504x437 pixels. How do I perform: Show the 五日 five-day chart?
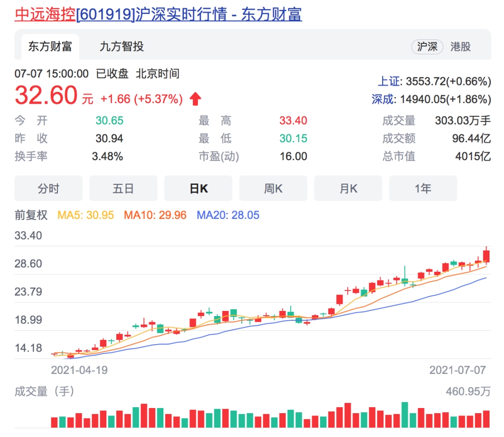click(x=123, y=189)
